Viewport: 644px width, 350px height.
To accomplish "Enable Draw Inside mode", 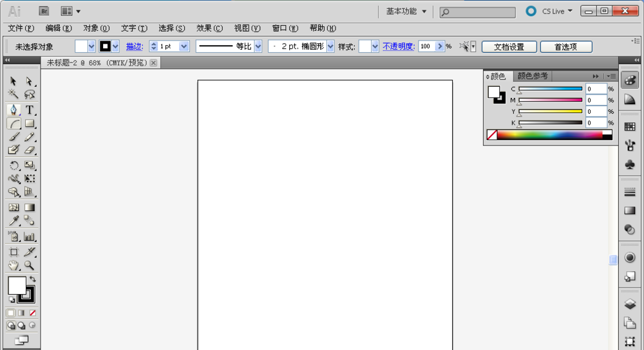I will coord(32,326).
